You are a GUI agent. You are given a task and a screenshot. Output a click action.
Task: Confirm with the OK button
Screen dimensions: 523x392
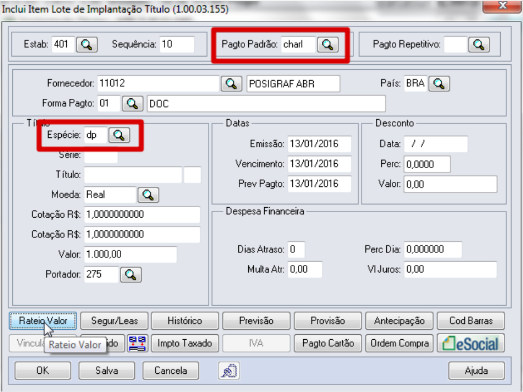tap(43, 371)
